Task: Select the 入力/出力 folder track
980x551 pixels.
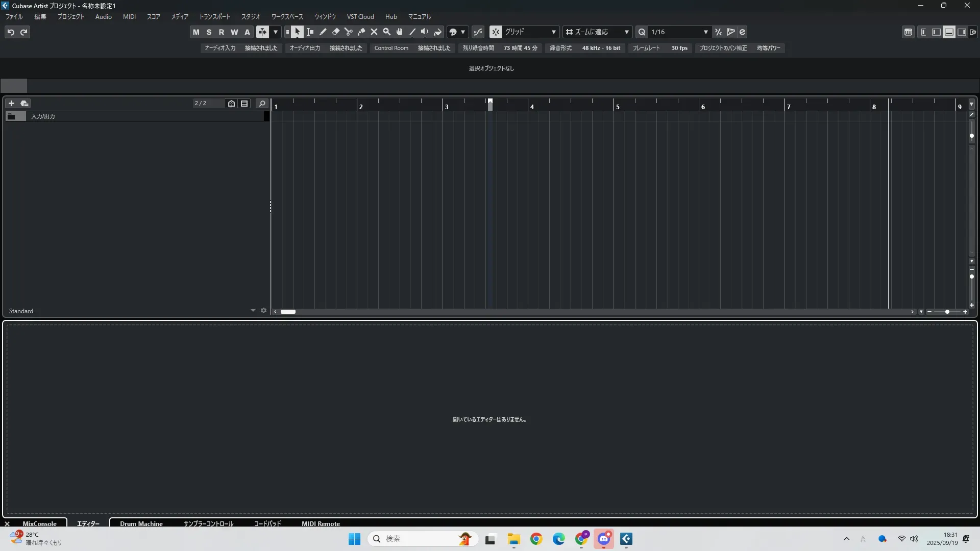Action: (x=43, y=116)
